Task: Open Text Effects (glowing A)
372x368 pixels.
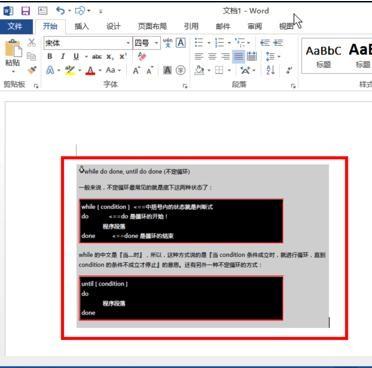Action: (x=50, y=70)
